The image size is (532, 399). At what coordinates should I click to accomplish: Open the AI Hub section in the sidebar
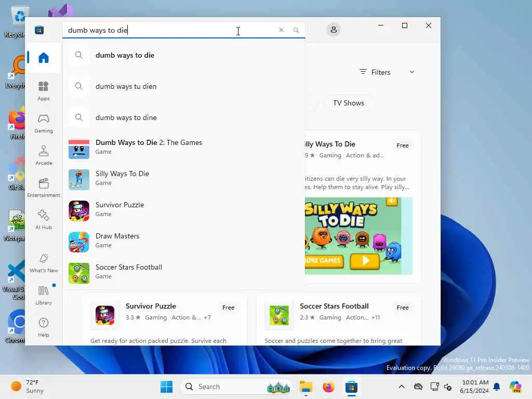pyautogui.click(x=44, y=220)
